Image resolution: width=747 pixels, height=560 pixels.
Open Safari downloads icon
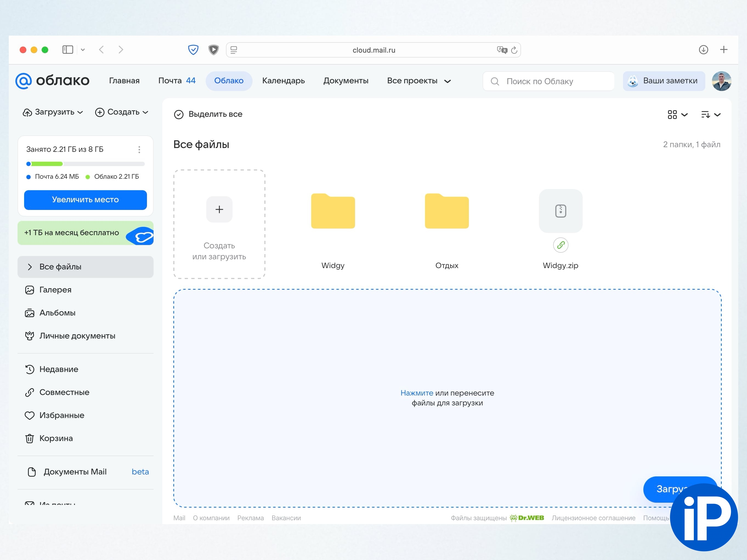coord(703,50)
